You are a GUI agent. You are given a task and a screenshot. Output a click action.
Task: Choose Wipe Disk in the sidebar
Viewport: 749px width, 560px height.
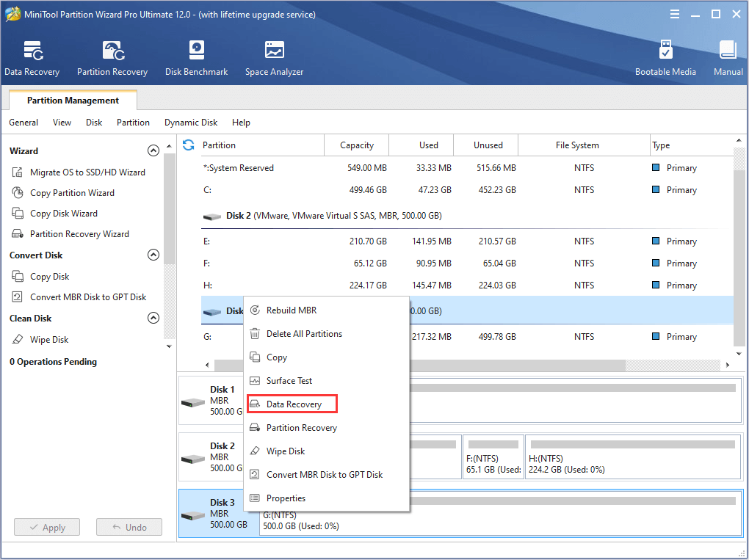pyautogui.click(x=40, y=339)
